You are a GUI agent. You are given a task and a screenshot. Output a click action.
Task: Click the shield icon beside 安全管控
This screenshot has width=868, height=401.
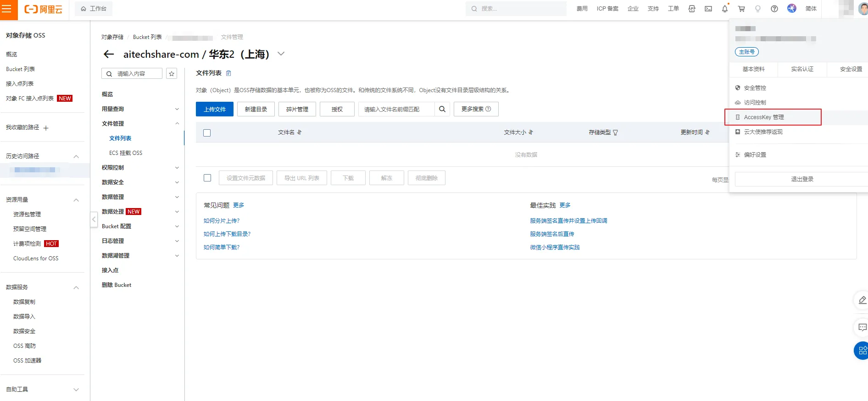(738, 88)
